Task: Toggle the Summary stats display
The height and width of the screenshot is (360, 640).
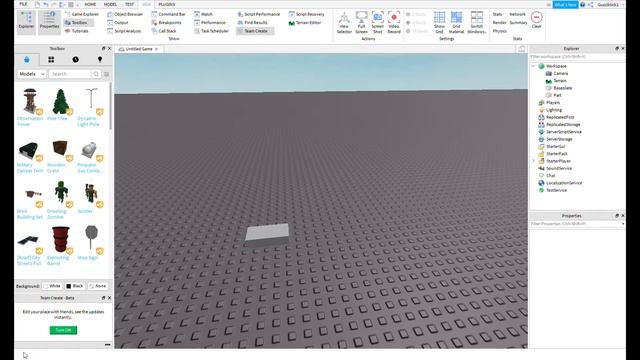Action: (x=518, y=22)
